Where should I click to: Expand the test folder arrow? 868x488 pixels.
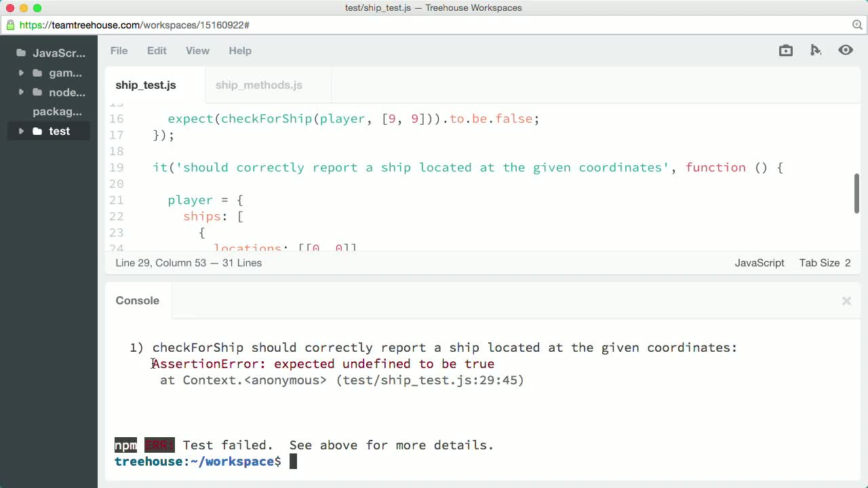click(x=21, y=131)
